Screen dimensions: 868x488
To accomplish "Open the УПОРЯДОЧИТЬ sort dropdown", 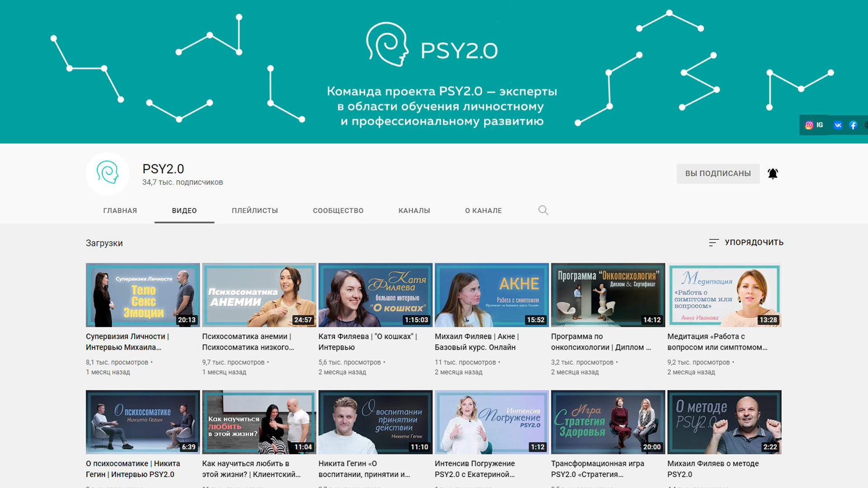I will point(746,243).
